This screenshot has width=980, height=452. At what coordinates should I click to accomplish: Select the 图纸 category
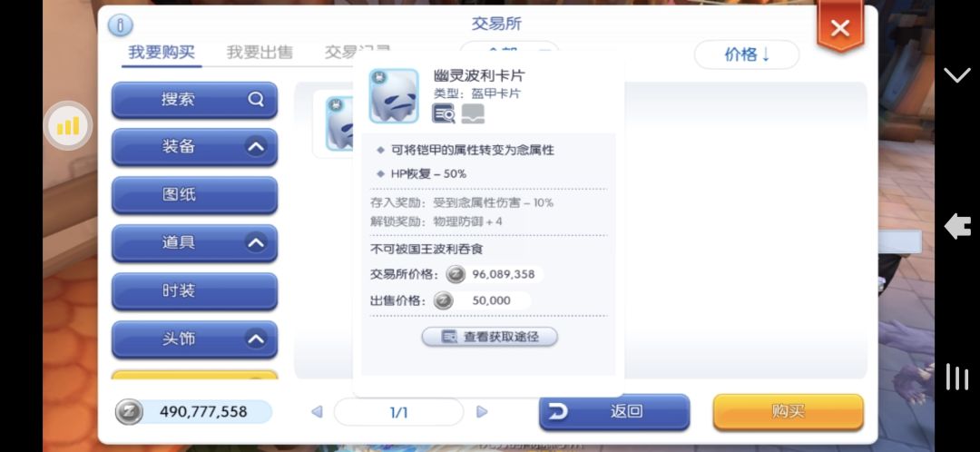tap(194, 194)
